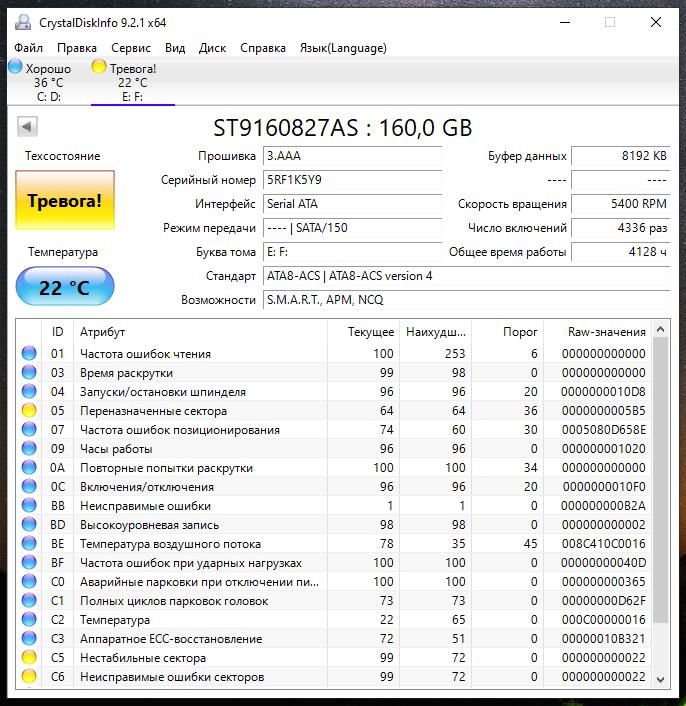
Task: Click status orb for C3 Аппаратное ECC-восстановление
Action: [29, 638]
